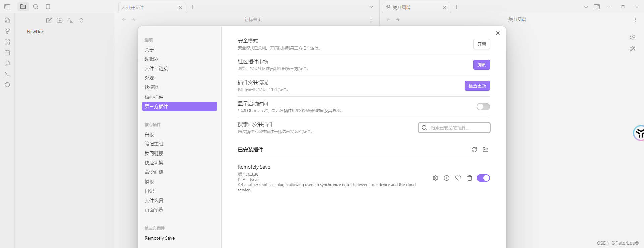
Task: Open more options for the graph view pane
Action: point(635,20)
